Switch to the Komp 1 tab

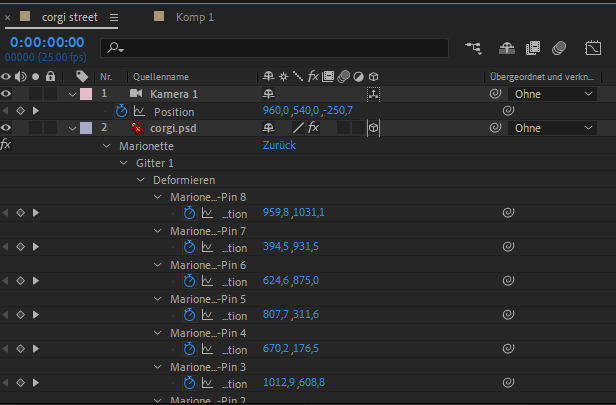(x=195, y=18)
